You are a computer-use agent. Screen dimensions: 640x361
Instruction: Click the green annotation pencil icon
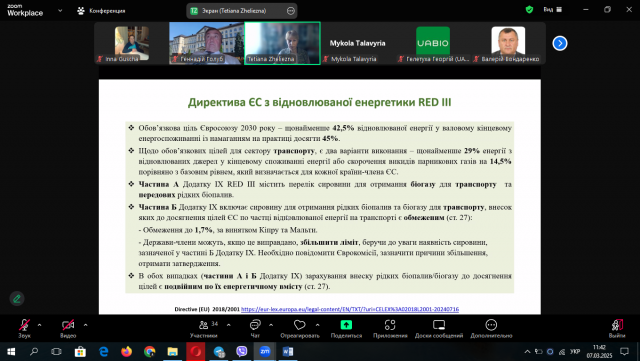[17, 299]
